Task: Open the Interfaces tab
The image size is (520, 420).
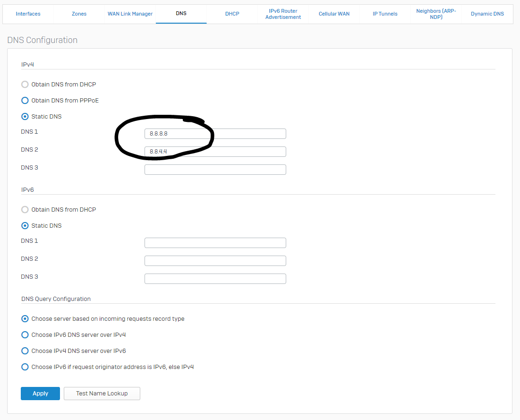Action: click(x=28, y=14)
